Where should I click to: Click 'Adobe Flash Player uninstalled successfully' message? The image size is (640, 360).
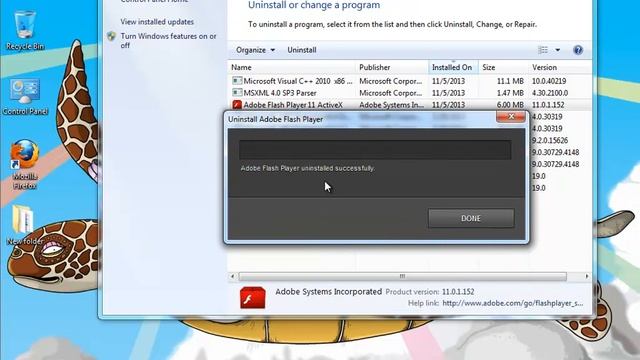(x=307, y=168)
